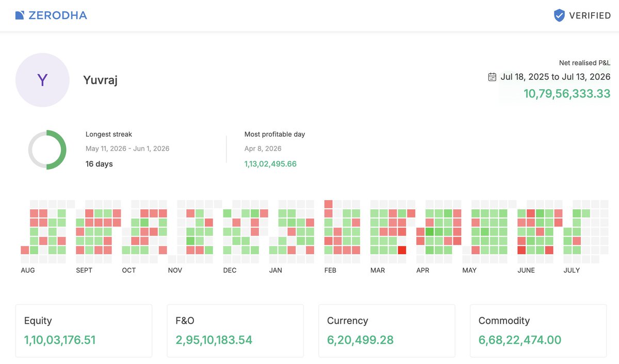
Task: Select the DEC month label on heatmap
Action: pyautogui.click(x=230, y=270)
